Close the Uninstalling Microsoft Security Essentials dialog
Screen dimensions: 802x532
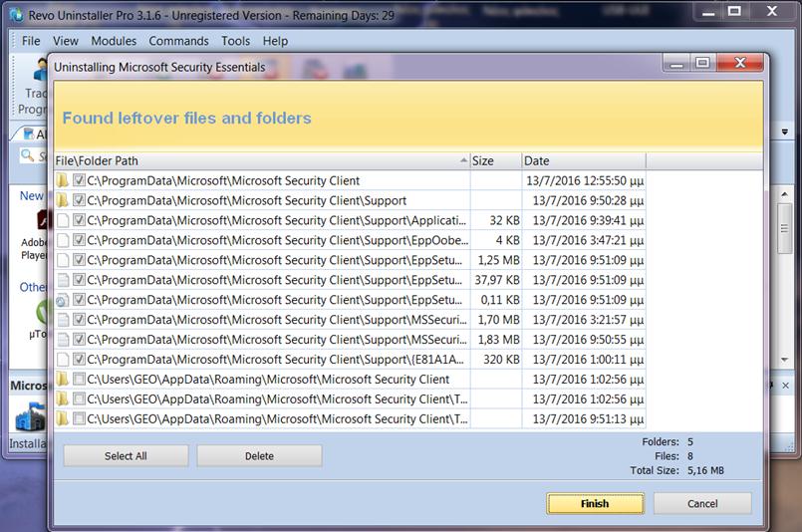click(x=739, y=63)
